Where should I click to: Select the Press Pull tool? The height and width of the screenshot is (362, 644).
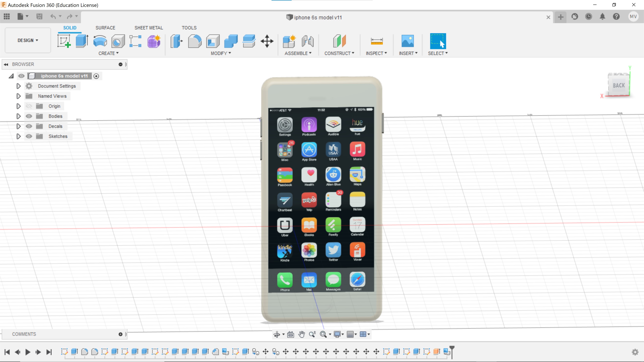click(x=176, y=41)
